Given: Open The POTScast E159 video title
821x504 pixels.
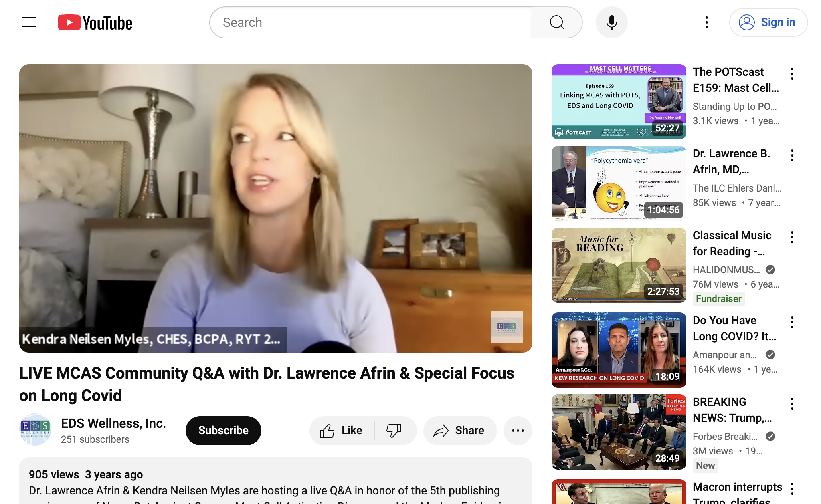Looking at the screenshot, I should [x=736, y=80].
